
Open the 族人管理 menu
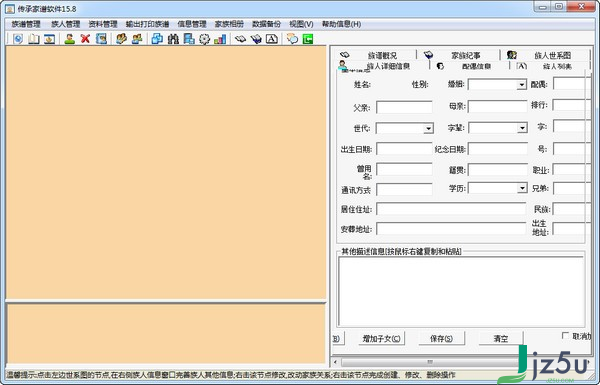tap(65, 24)
